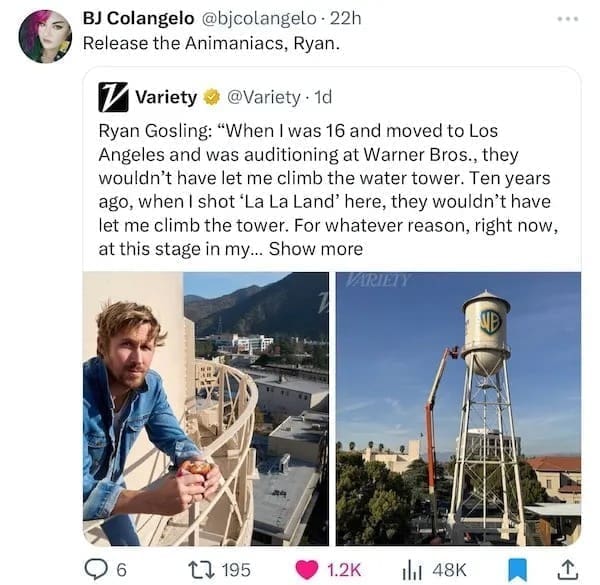Open the Ryan Gosling balcony photo

coord(206,408)
